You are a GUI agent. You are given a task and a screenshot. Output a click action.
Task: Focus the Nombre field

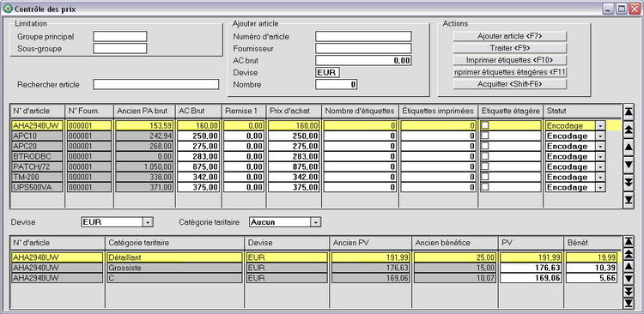click(337, 85)
